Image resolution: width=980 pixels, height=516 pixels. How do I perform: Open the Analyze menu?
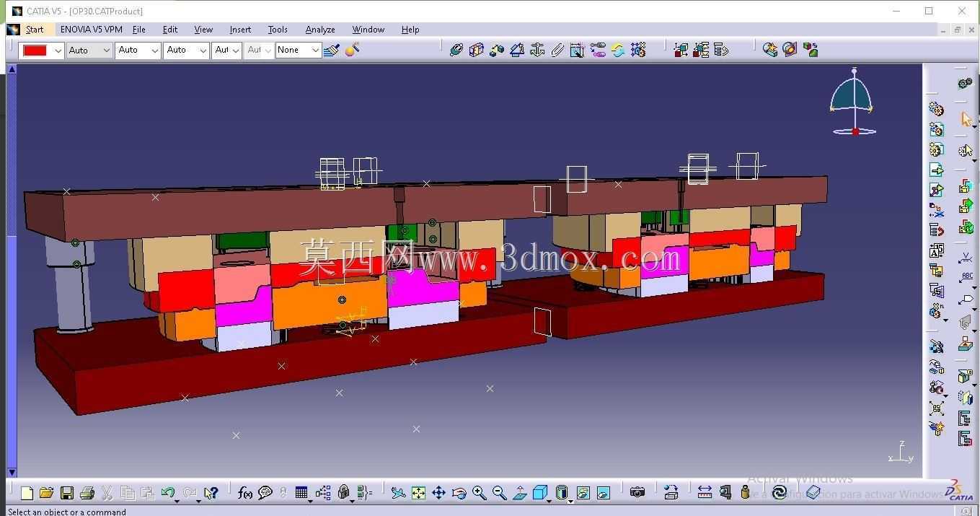320,30
